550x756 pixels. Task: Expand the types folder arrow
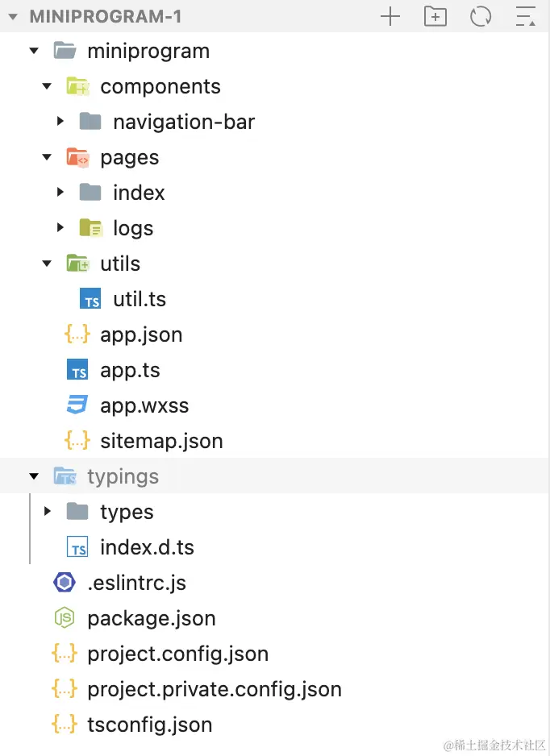pyautogui.click(x=48, y=512)
